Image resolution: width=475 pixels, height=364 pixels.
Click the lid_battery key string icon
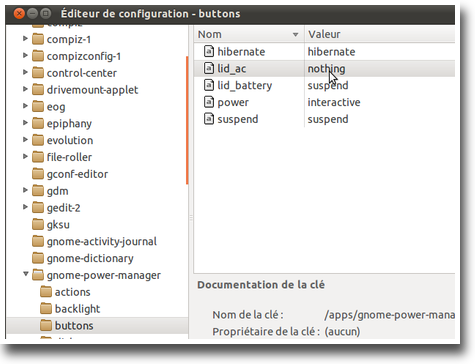tap(209, 85)
